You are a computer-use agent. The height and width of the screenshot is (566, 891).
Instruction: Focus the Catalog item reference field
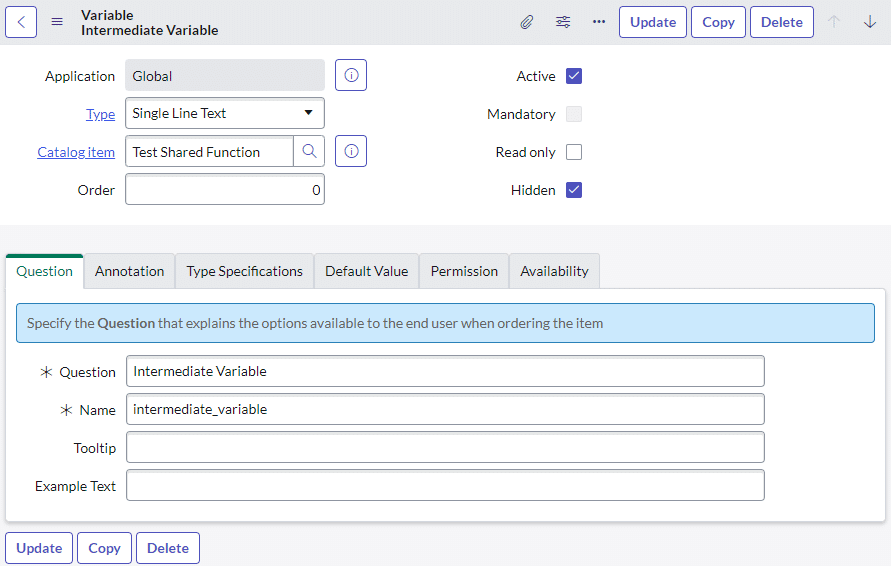[x=209, y=152]
